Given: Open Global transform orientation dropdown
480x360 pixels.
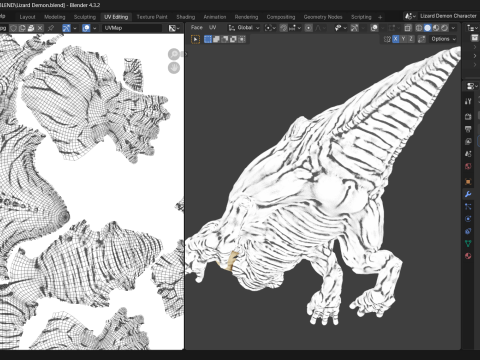Looking at the screenshot, I should click(x=244, y=28).
